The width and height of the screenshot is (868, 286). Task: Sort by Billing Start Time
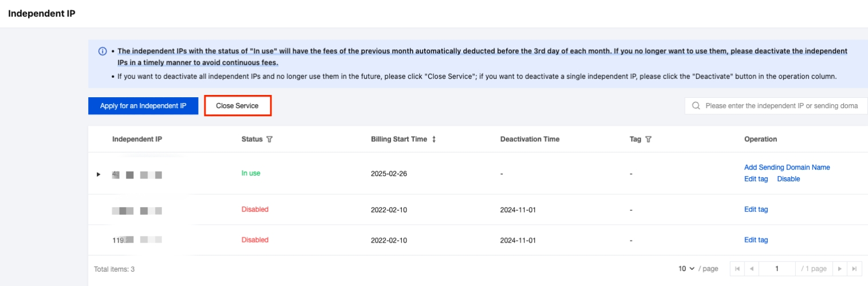(434, 140)
